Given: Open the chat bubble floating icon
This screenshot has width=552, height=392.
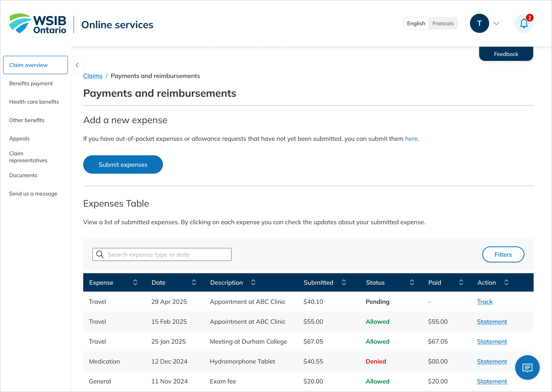Looking at the screenshot, I should pos(527,367).
